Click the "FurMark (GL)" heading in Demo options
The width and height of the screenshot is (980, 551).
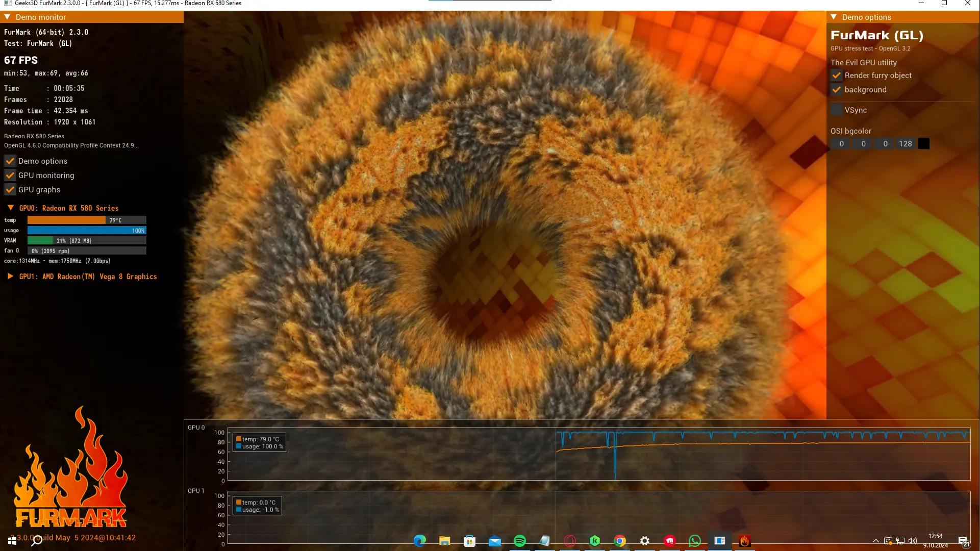click(877, 35)
